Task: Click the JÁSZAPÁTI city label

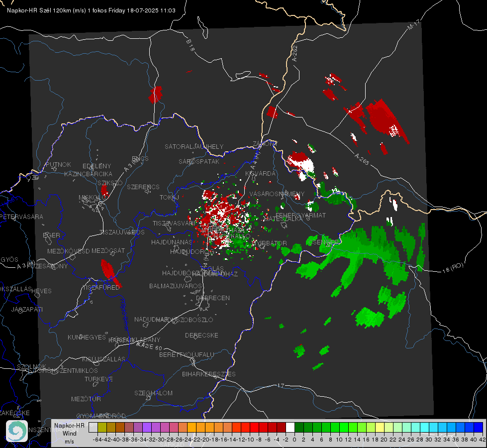Action: click(x=27, y=309)
